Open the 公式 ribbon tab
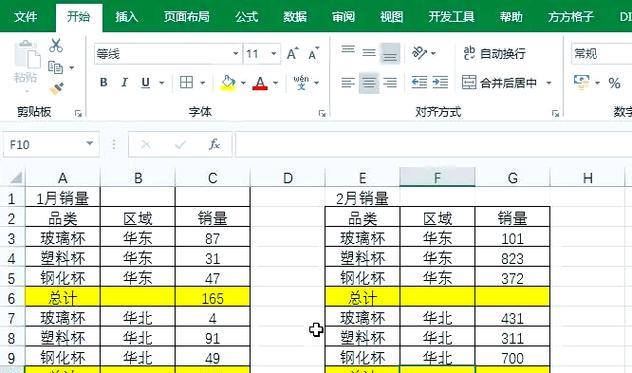632x373 pixels. [246, 17]
